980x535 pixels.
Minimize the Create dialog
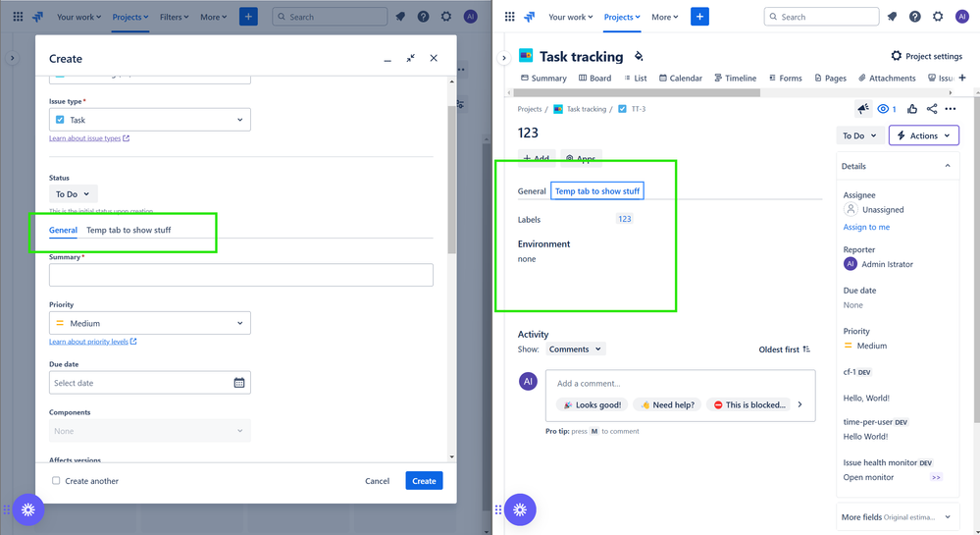click(x=387, y=59)
